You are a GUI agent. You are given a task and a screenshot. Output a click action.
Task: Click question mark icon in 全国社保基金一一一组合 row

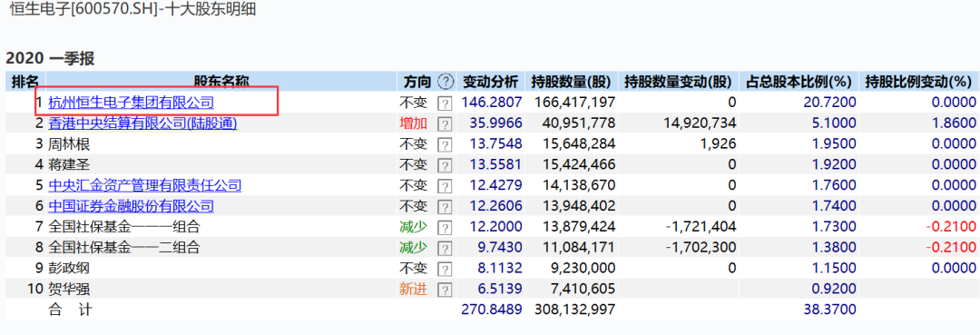pos(445,227)
